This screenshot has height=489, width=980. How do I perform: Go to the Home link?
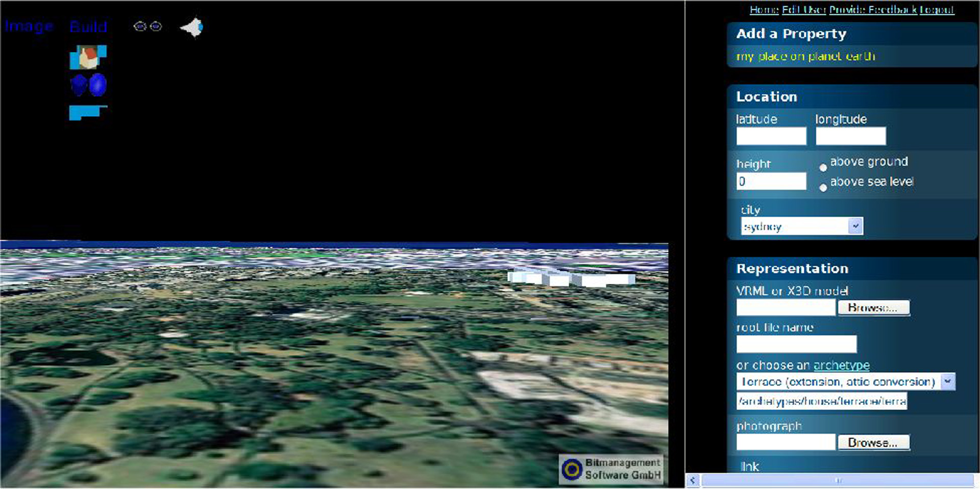pyautogui.click(x=764, y=10)
